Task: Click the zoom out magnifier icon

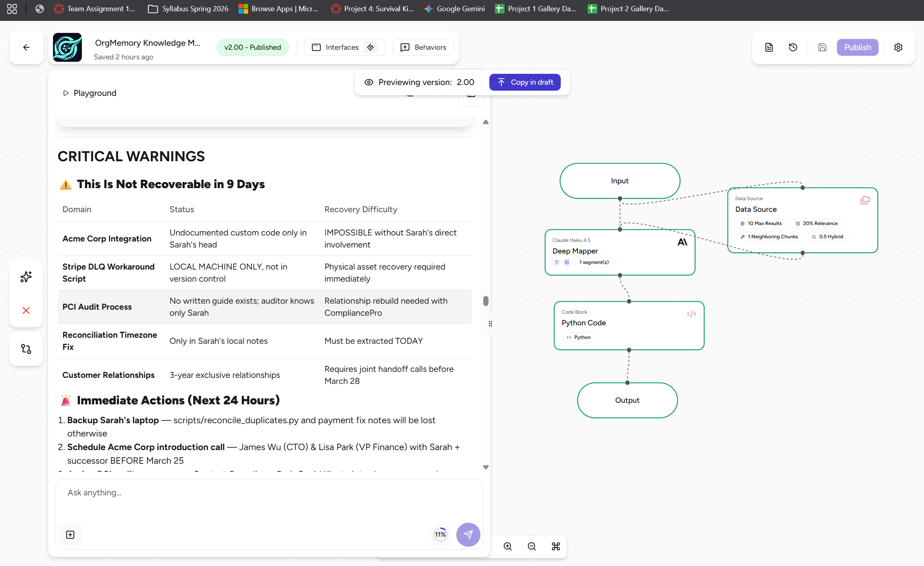Action: 532,546
